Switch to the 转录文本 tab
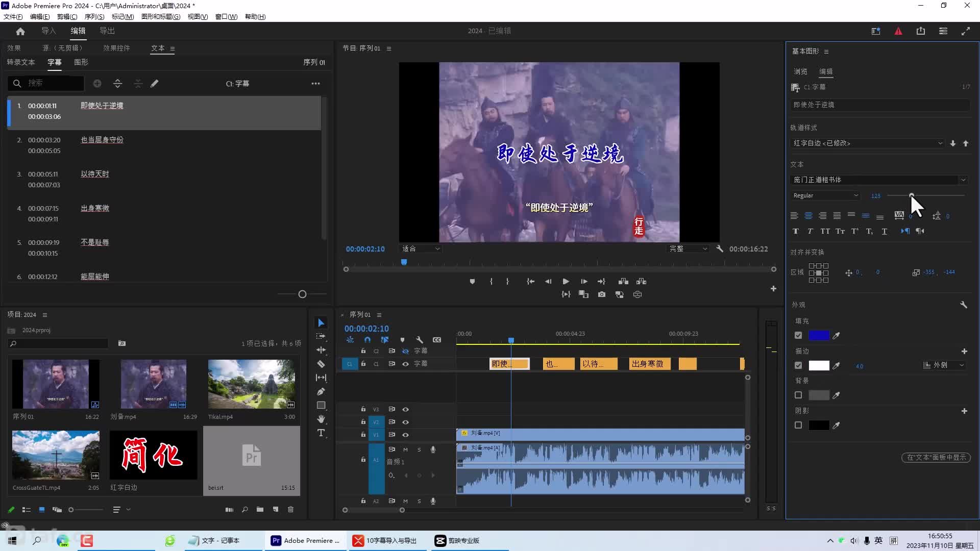The image size is (980, 551). 21,62
